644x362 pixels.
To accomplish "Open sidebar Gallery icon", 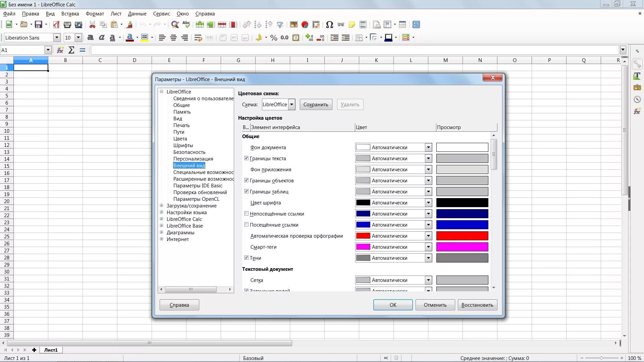I will (637, 87).
